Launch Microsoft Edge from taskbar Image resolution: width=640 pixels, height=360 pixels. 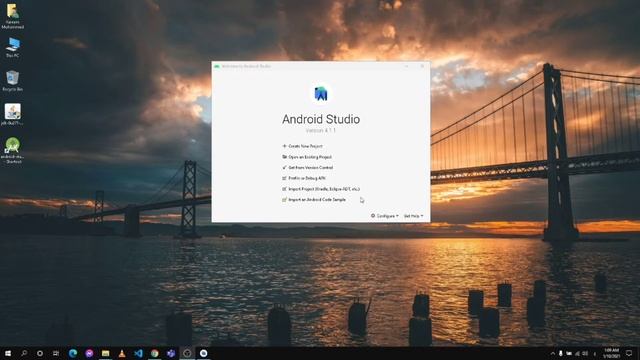[x=73, y=353]
